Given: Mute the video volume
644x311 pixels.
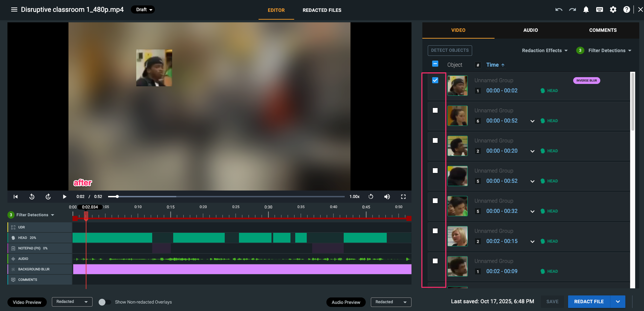Looking at the screenshot, I should tap(387, 197).
